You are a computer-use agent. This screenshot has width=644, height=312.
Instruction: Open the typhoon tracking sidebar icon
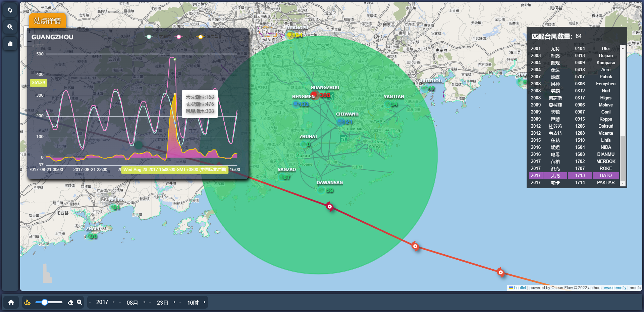[x=10, y=10]
